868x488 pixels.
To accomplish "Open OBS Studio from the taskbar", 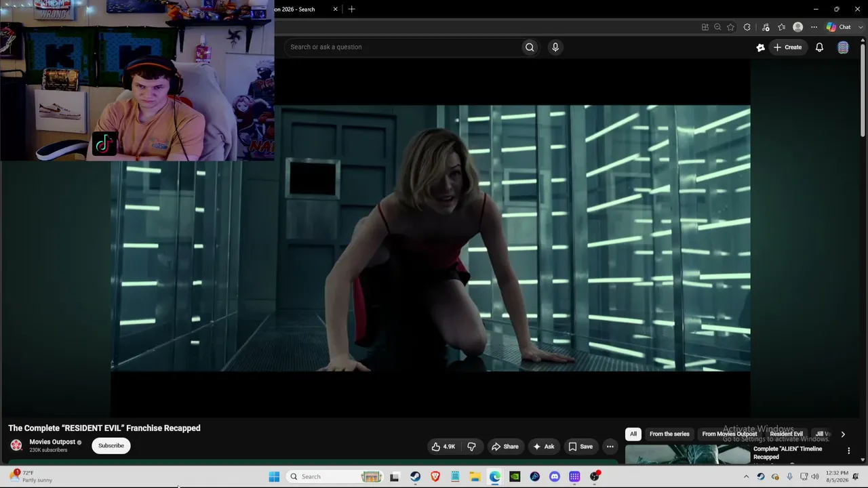I will pos(595,476).
